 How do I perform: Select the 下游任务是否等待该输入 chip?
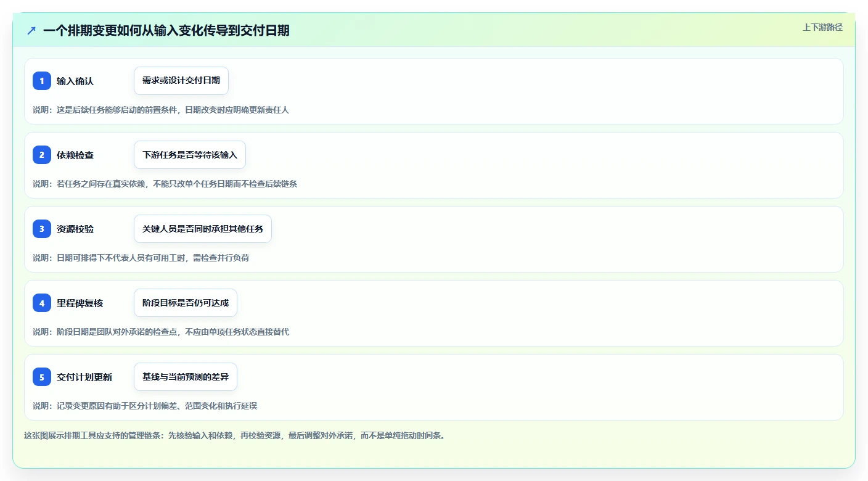click(190, 155)
